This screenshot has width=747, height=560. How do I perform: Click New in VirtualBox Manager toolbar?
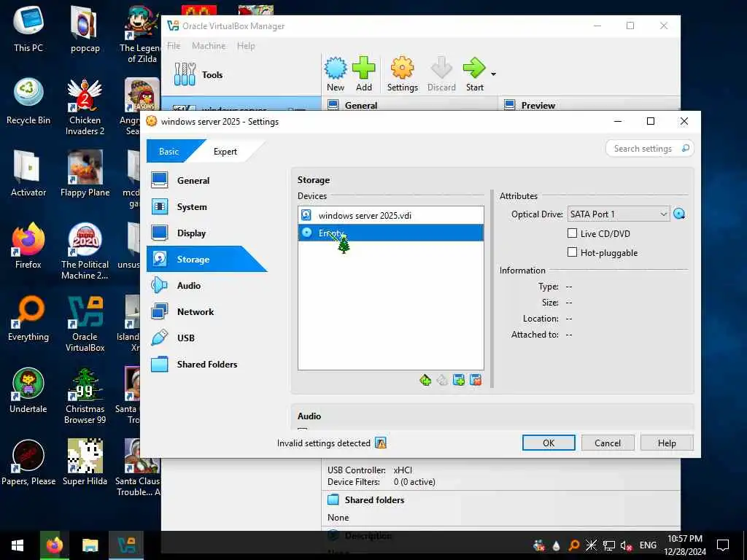tap(336, 74)
